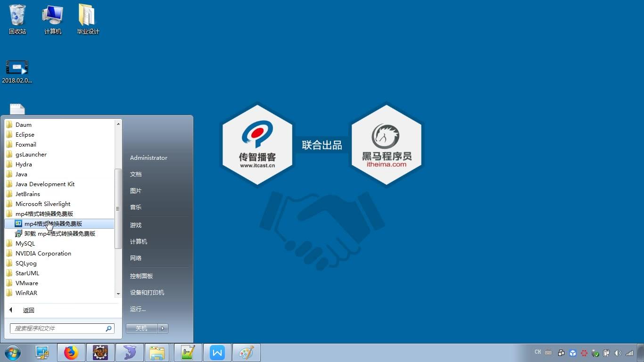
Task: Click the 搜索程序和文件 search field
Action: [62, 329]
